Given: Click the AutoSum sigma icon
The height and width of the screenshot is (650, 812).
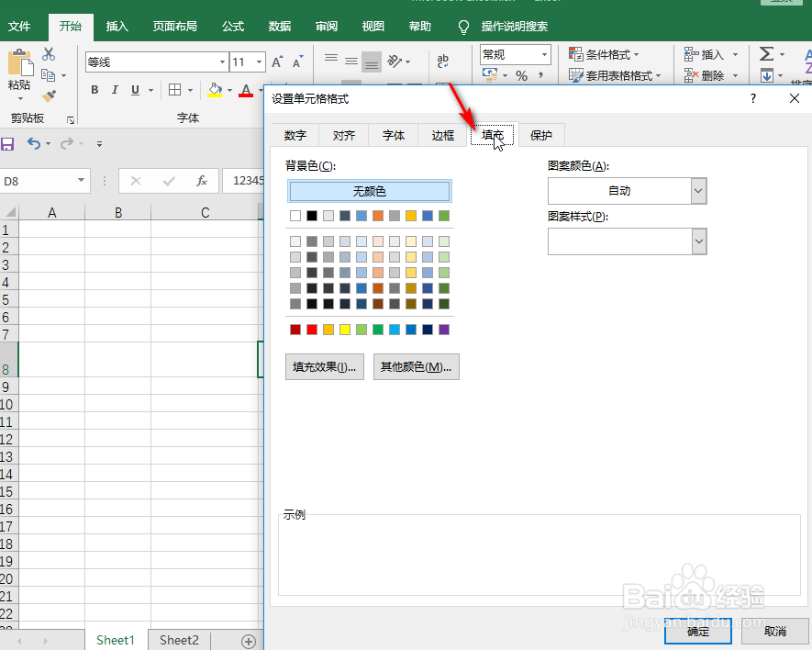Looking at the screenshot, I should coord(766,54).
